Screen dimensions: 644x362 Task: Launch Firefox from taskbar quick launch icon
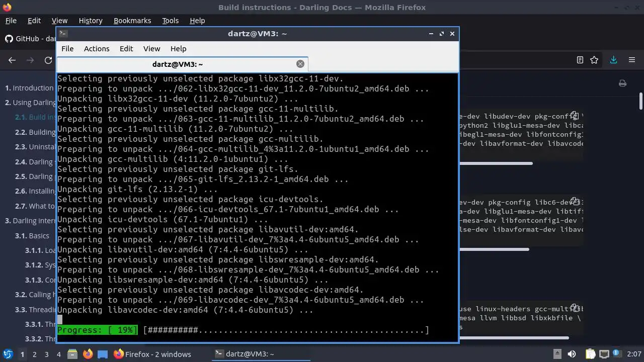coord(88,354)
